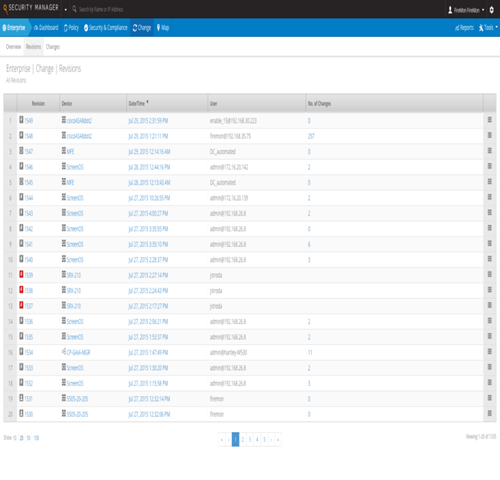
Task: Show 100 rows per page
Action: coord(36,438)
